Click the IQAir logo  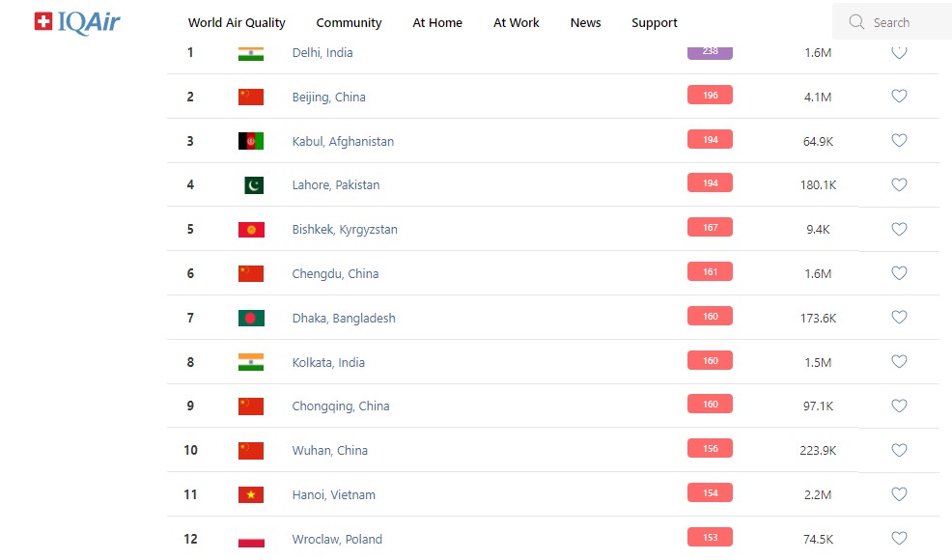(77, 22)
